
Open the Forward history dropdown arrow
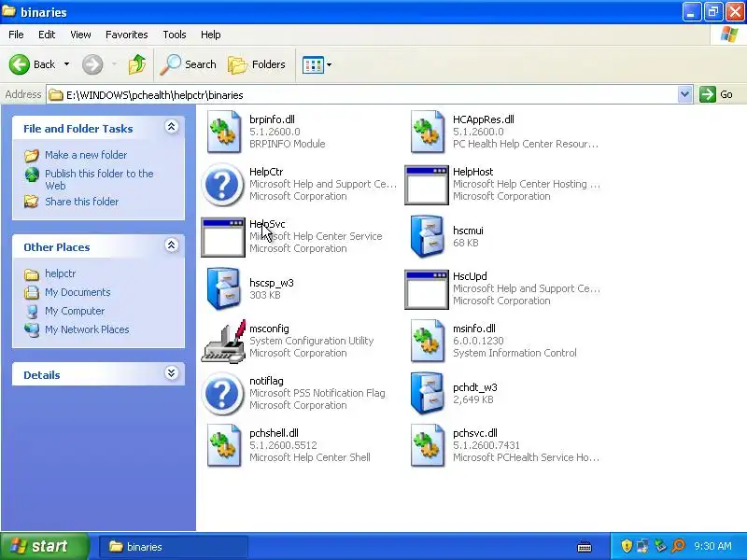click(114, 64)
